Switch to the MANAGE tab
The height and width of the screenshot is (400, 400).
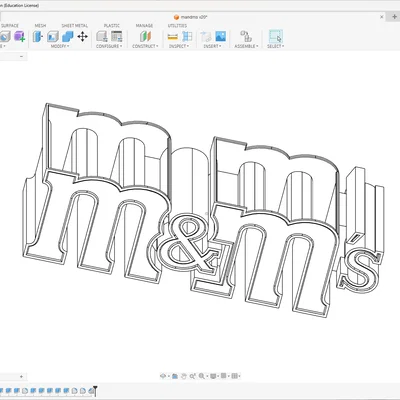tap(144, 26)
